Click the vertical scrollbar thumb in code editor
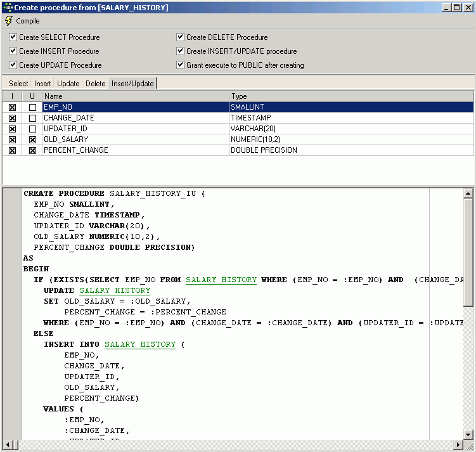Image resolution: width=476 pixels, height=452 pixels. (x=468, y=252)
